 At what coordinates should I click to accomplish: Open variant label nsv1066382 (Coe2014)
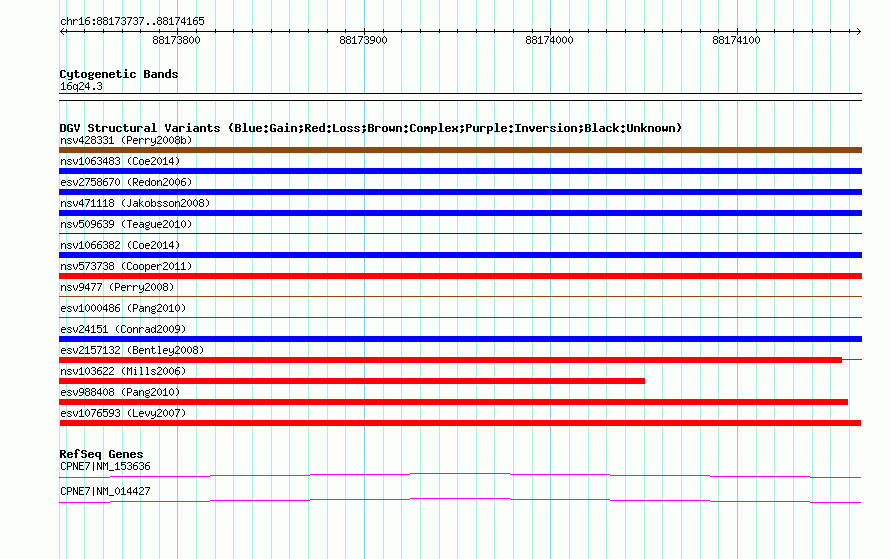click(x=120, y=245)
